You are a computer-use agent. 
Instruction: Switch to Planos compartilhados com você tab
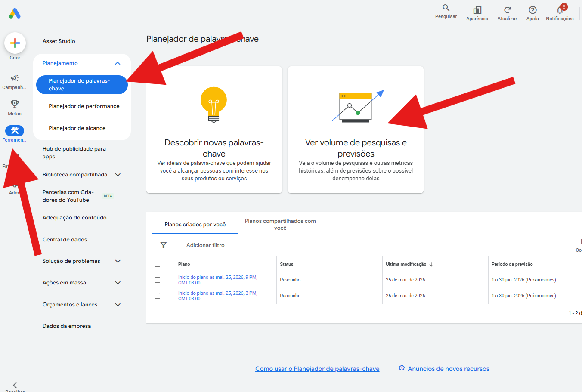pos(280,224)
